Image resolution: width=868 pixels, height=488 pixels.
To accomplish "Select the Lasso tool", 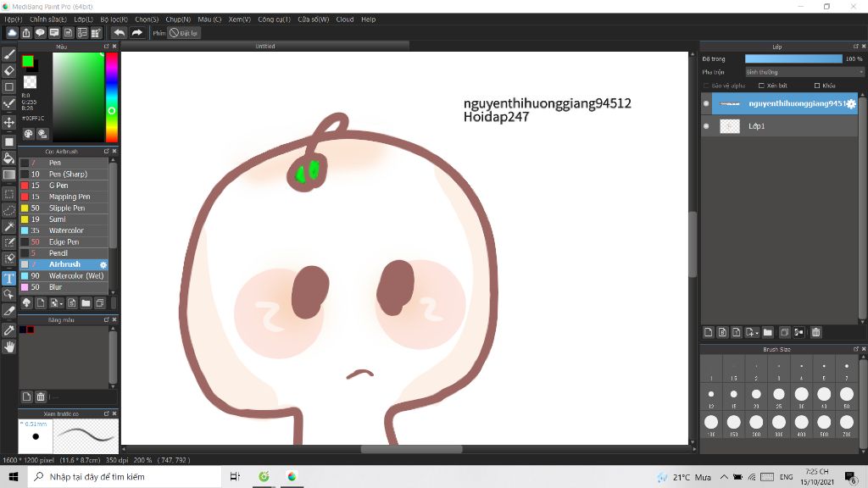I will [x=8, y=211].
